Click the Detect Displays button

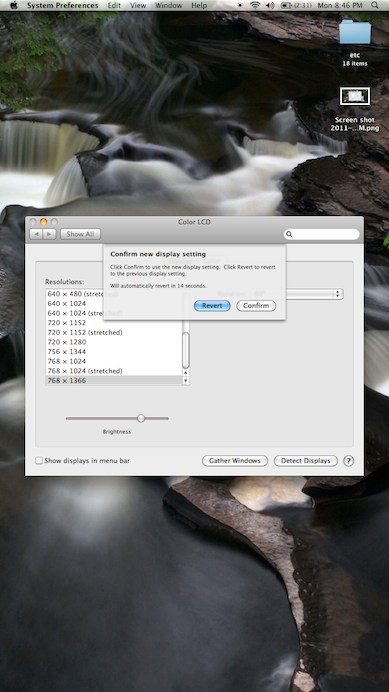[306, 461]
